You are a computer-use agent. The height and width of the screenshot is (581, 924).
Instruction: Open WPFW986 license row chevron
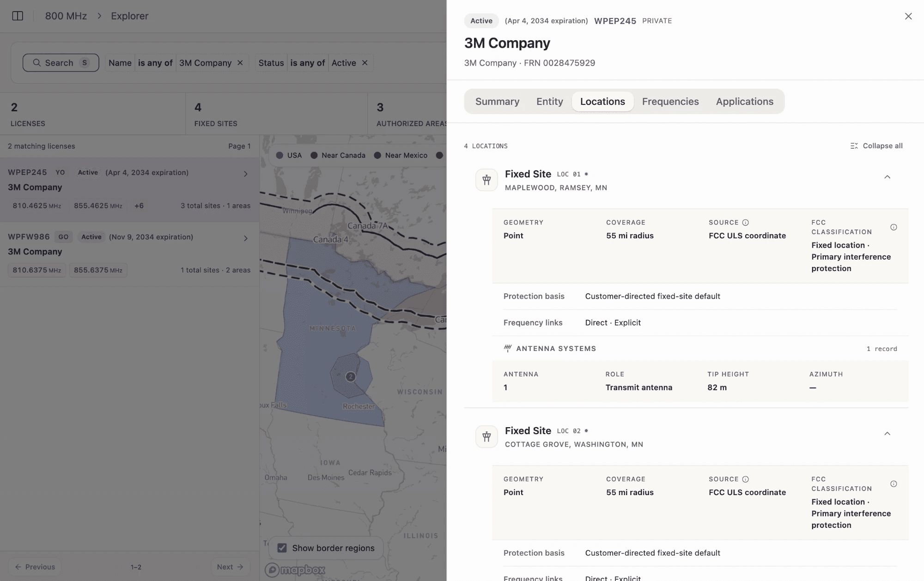(x=246, y=238)
